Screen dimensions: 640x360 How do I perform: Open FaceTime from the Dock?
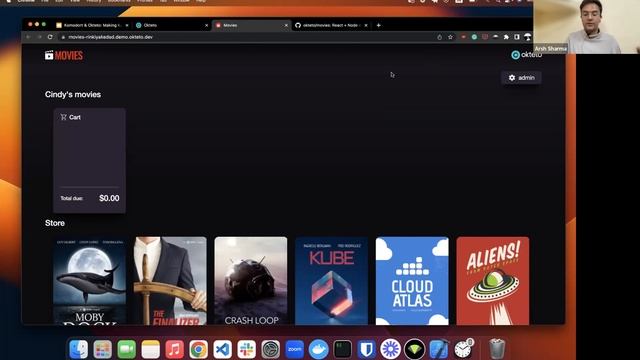click(x=127, y=349)
